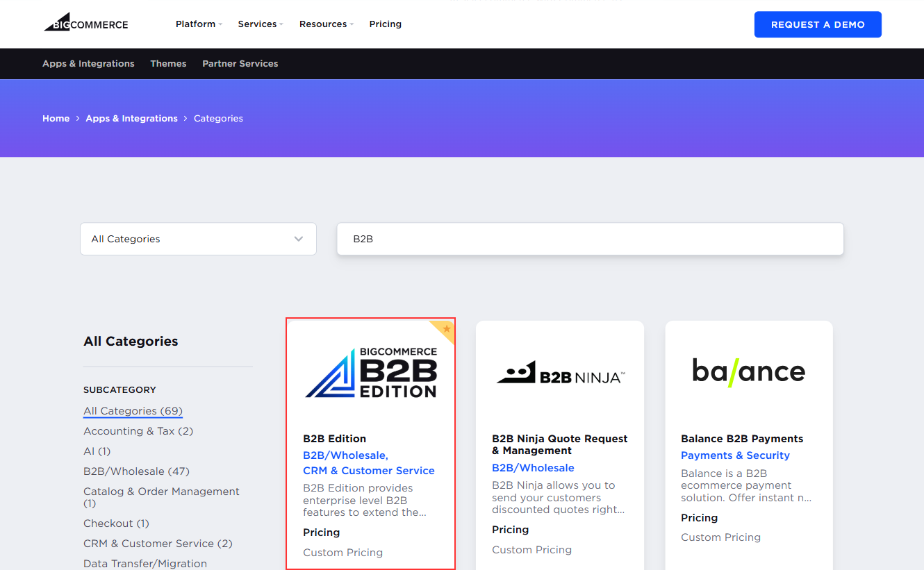Filter by Accounting & Tax (2)
The width and height of the screenshot is (924, 570).
tap(138, 431)
